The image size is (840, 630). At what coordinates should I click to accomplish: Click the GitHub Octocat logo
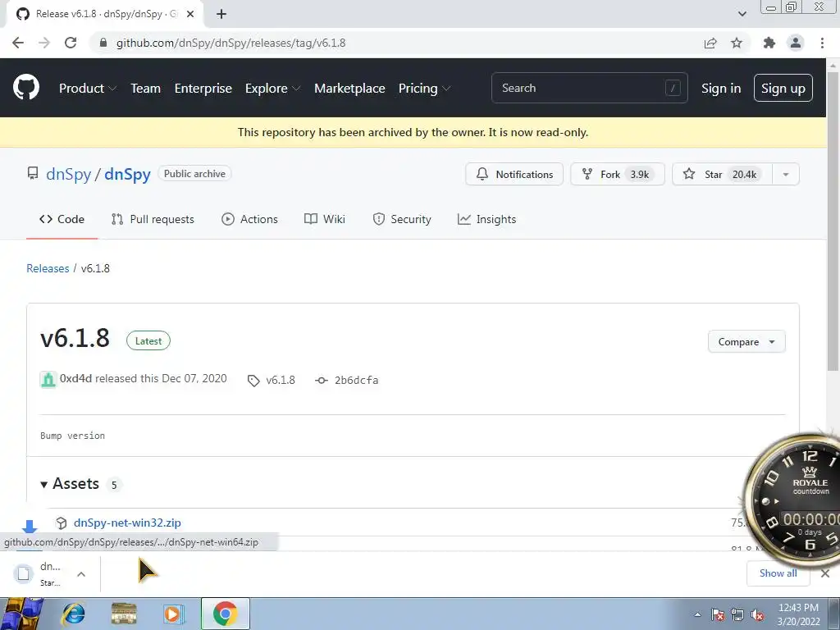coord(25,88)
